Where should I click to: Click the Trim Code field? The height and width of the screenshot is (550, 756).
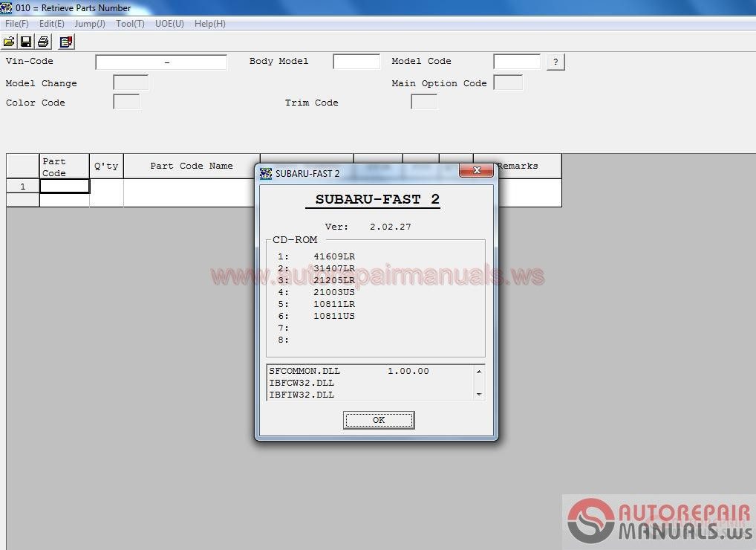coord(424,102)
